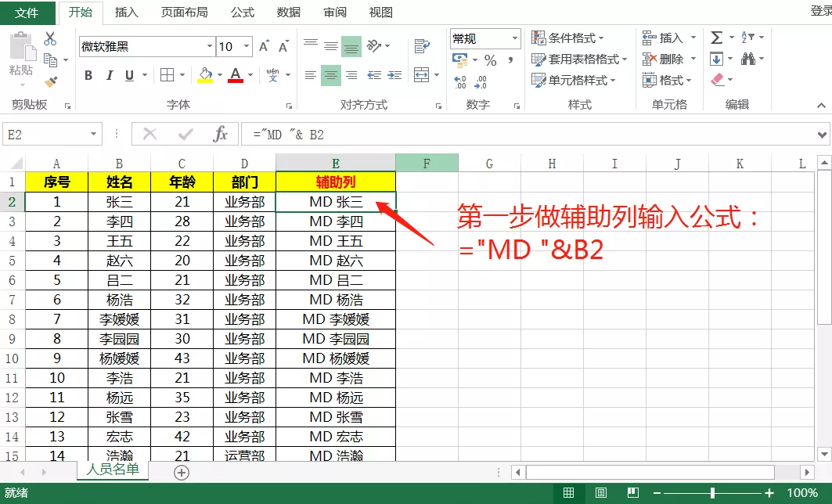Toggle Bold formatting
Image resolution: width=832 pixels, height=504 pixels.
(x=88, y=75)
